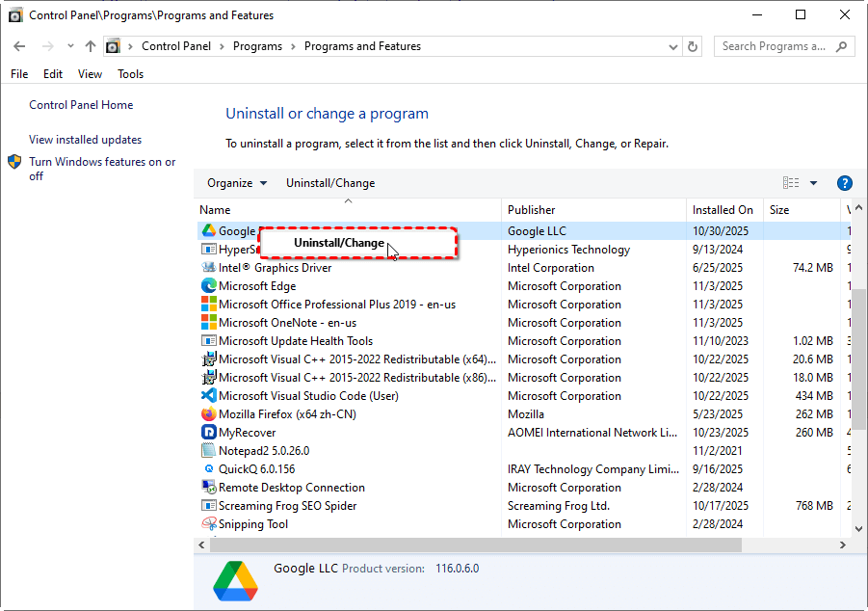Viewport: 868px width, 611px height.
Task: Select the Visual Studio Code icon
Action: [208, 396]
